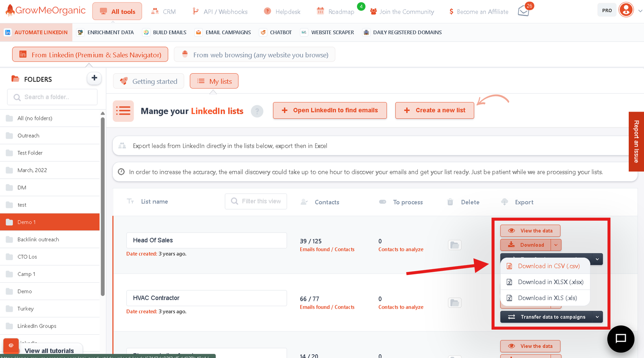This screenshot has width=644, height=358.
Task: Switch to Build Emails tab
Action: [x=165, y=32]
